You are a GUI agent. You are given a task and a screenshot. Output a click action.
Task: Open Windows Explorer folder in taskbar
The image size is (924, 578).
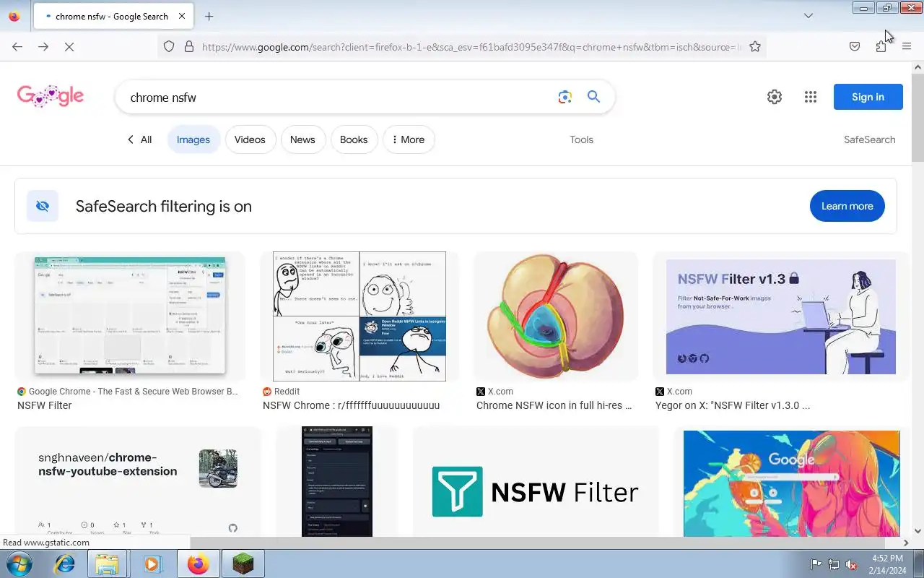tap(107, 564)
